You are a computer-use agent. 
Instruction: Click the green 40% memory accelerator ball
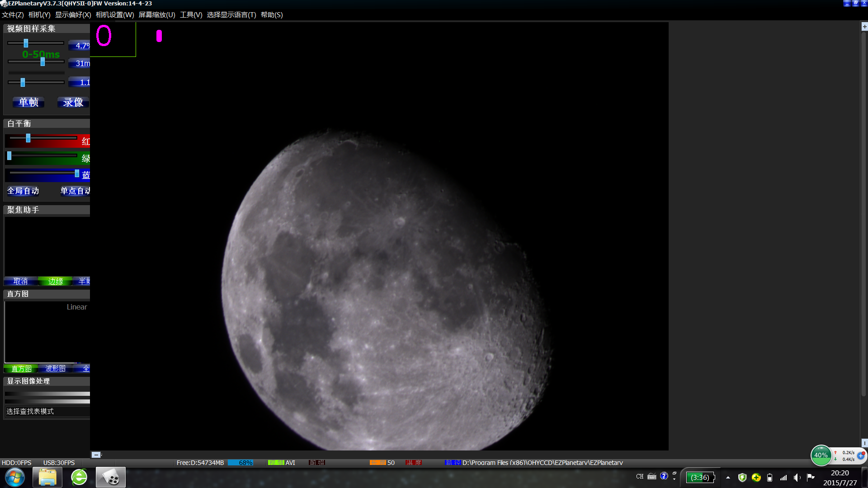tap(821, 455)
